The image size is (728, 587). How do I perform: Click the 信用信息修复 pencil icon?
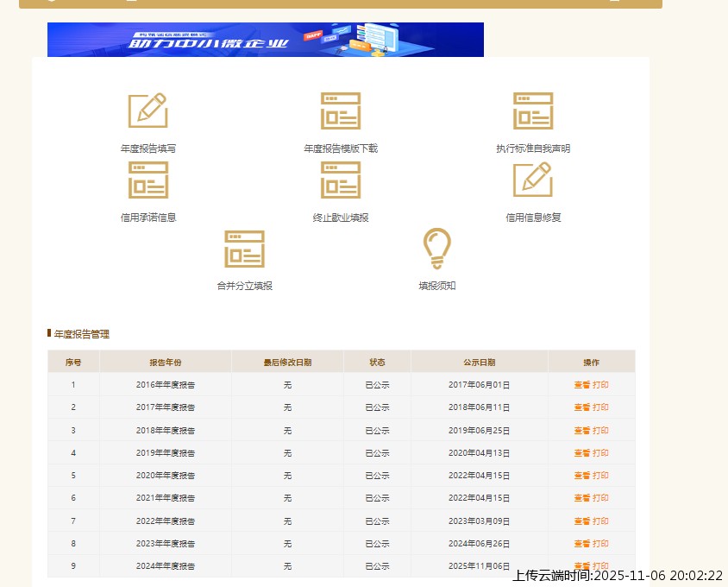[532, 180]
